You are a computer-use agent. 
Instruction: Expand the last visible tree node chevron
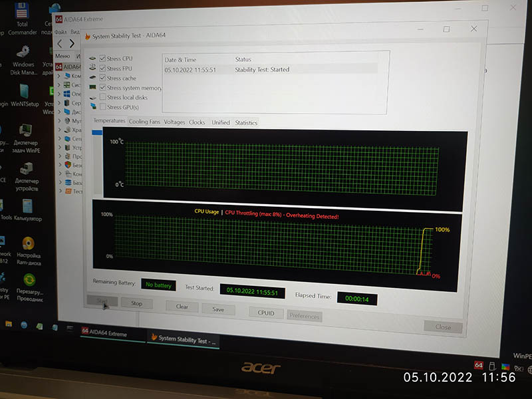[x=59, y=192]
